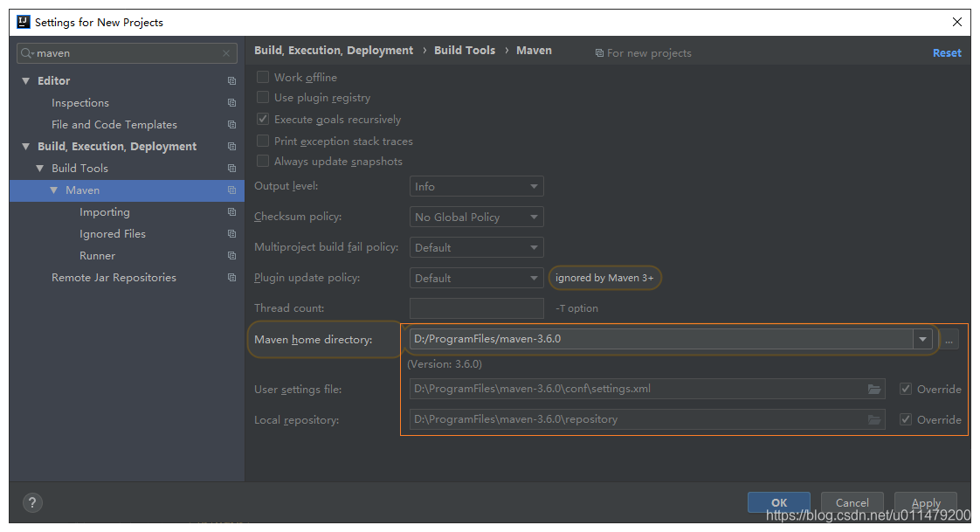This screenshot has height=532, width=980.
Task: Click Build, Execution, Deployment breadcrumb
Action: (x=333, y=50)
